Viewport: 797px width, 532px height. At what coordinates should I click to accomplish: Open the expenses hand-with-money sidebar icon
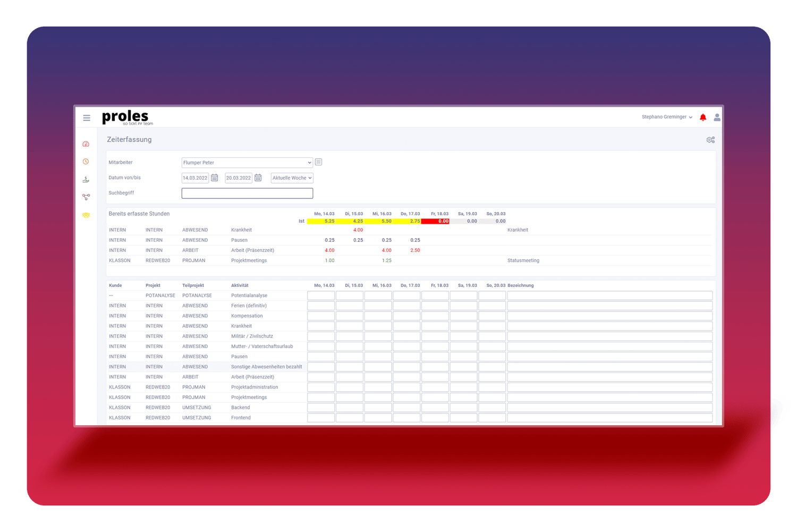(86, 180)
